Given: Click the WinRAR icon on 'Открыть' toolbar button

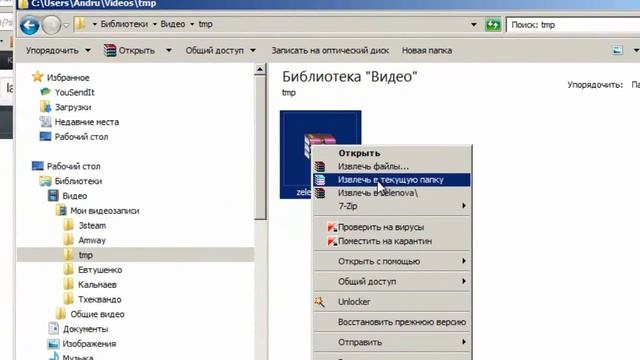Looking at the screenshot, I should pyautogui.click(x=110, y=51).
